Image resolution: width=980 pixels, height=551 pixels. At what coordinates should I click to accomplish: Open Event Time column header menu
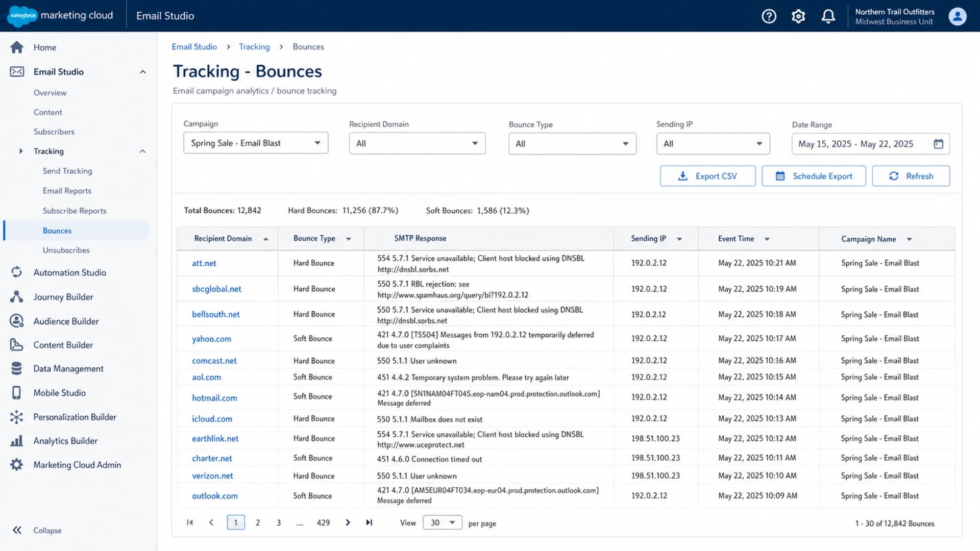767,239
